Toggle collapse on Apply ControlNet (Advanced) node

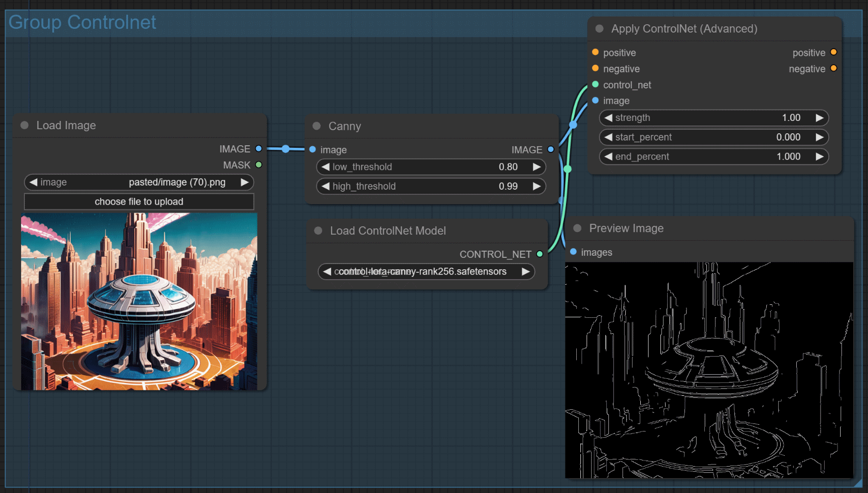(599, 29)
